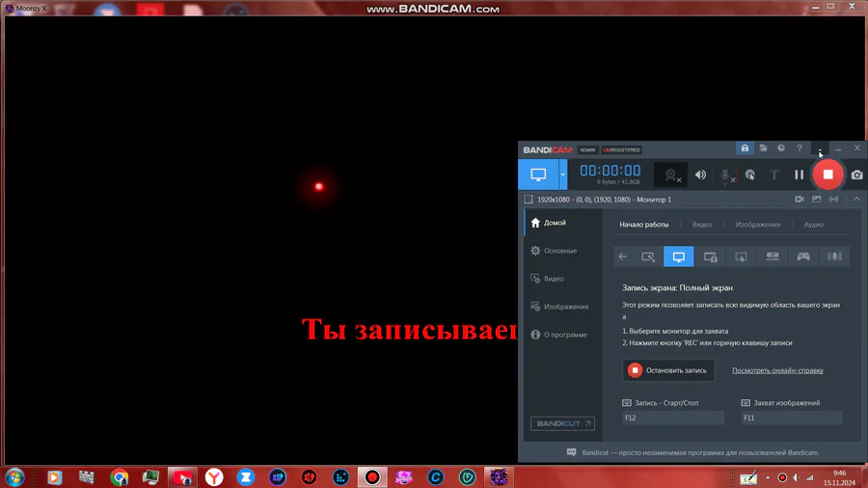This screenshot has height=488, width=868.
Task: Click the F11 image capture hotkey field
Action: [792, 418]
